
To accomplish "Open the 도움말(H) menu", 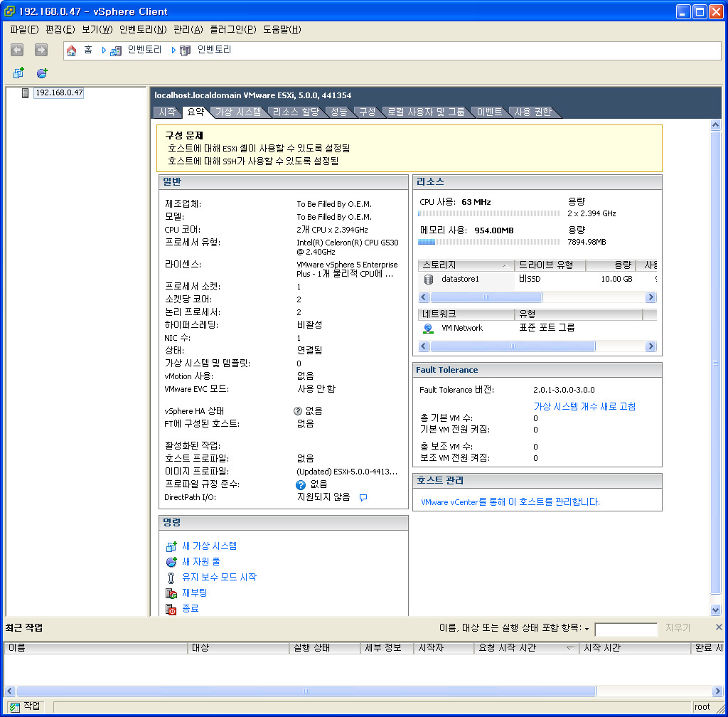I will tap(282, 30).
